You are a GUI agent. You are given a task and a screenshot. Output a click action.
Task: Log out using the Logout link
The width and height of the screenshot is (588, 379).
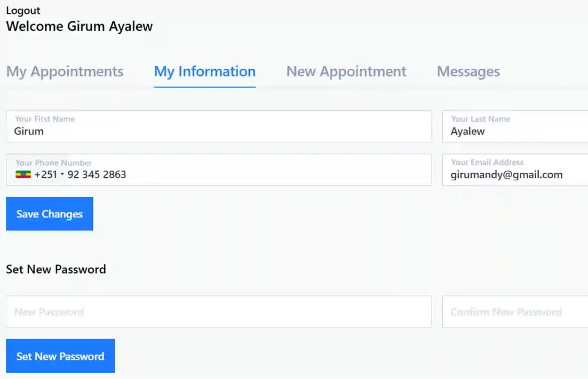click(23, 11)
